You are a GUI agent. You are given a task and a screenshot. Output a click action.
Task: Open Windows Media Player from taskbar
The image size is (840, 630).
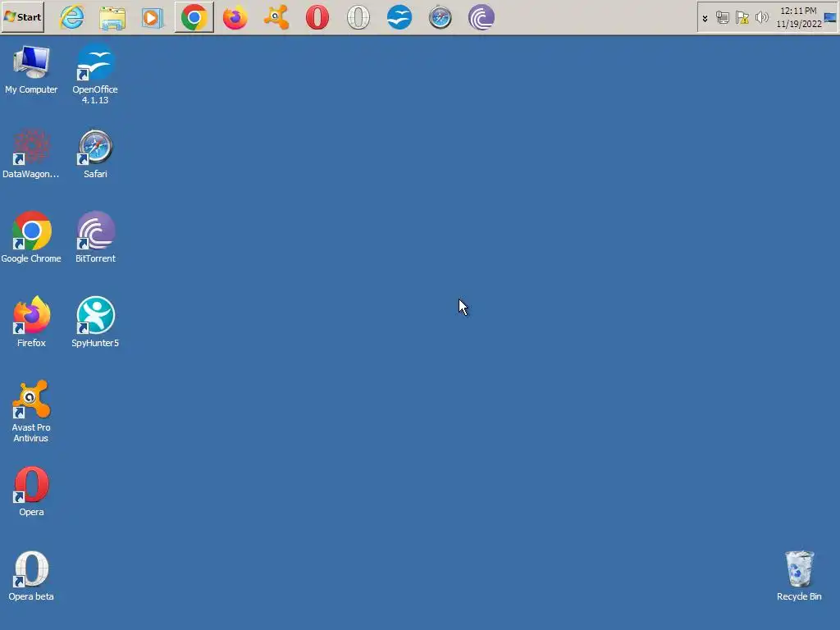pyautogui.click(x=153, y=17)
